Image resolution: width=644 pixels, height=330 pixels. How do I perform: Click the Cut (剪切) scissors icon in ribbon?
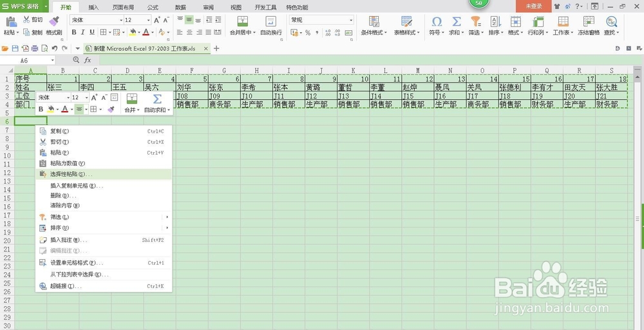point(26,19)
